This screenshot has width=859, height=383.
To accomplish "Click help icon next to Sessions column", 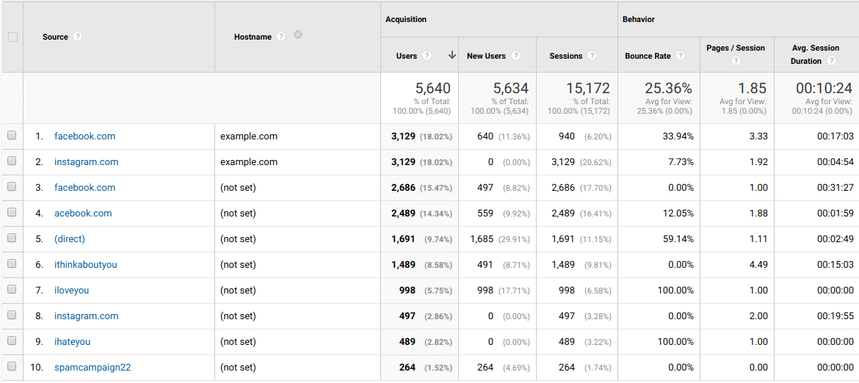I will [x=592, y=56].
